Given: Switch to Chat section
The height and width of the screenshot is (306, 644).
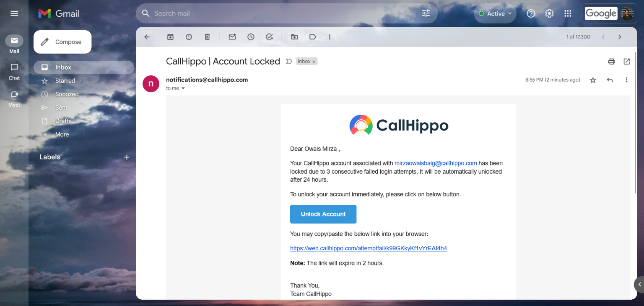Looking at the screenshot, I should tap(14, 72).
